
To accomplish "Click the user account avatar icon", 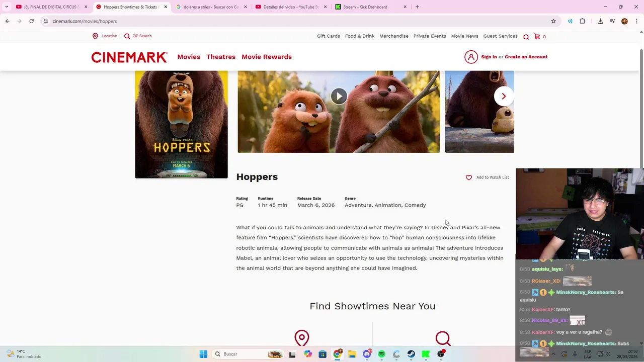I will point(471,57).
